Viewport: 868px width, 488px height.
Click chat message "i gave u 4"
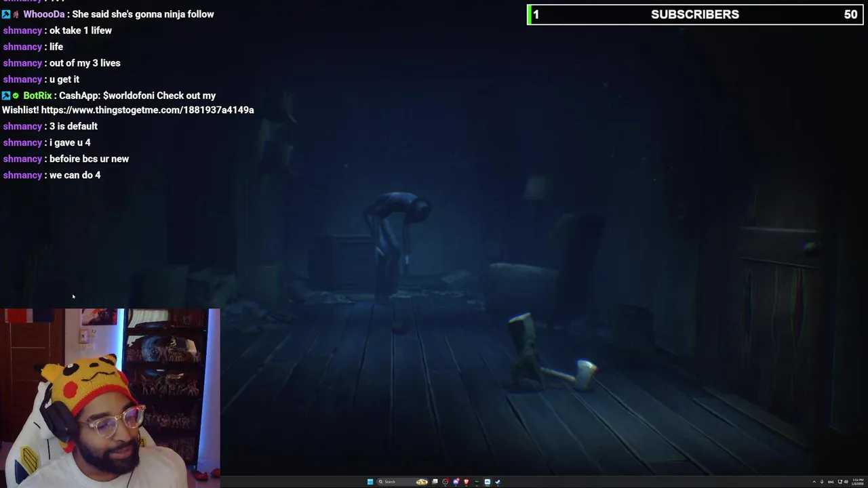point(70,142)
